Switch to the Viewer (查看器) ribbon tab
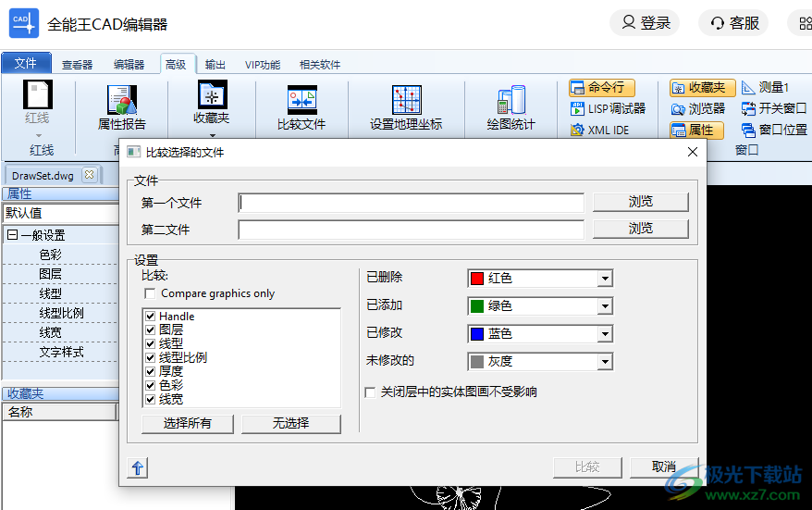The height and width of the screenshot is (510, 812). (x=77, y=64)
